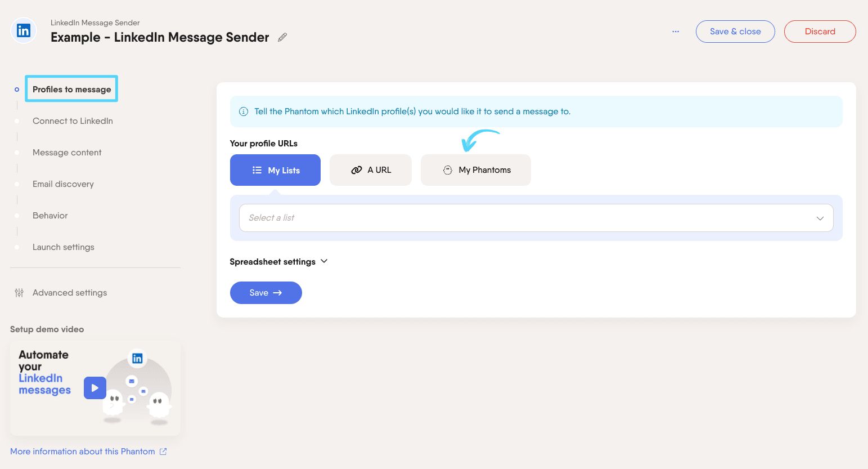Open the Select a list dropdown
The width and height of the screenshot is (868, 469).
tap(536, 218)
